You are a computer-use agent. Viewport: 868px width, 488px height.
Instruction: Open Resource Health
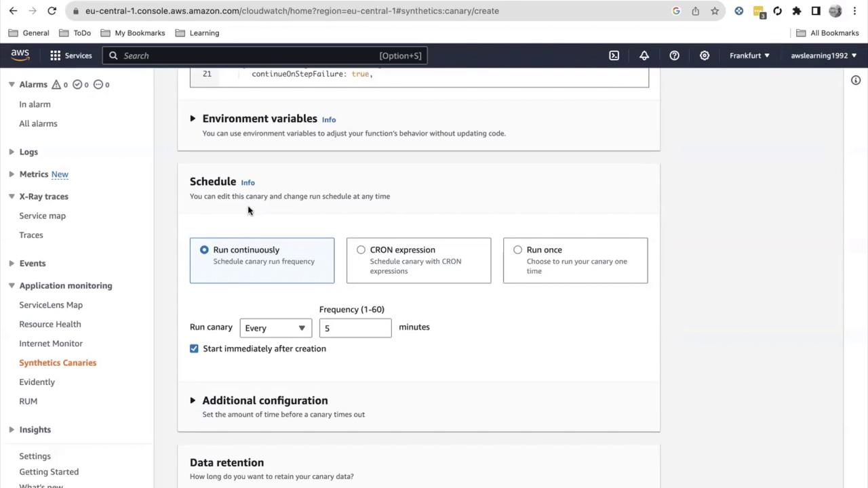(50, 324)
